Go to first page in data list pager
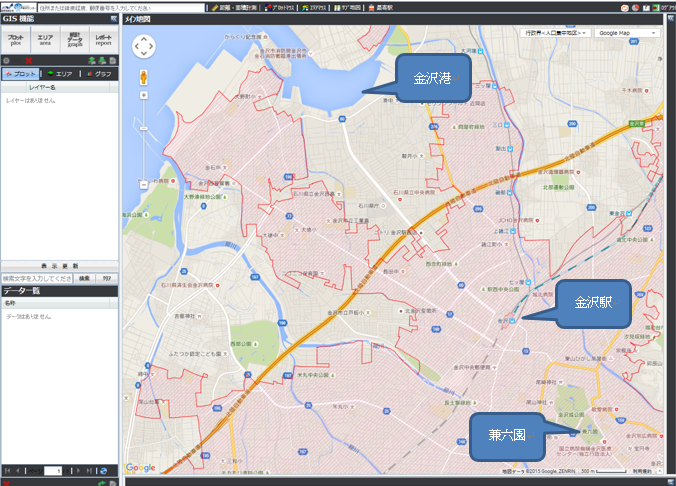676x486 pixels. coord(7,470)
